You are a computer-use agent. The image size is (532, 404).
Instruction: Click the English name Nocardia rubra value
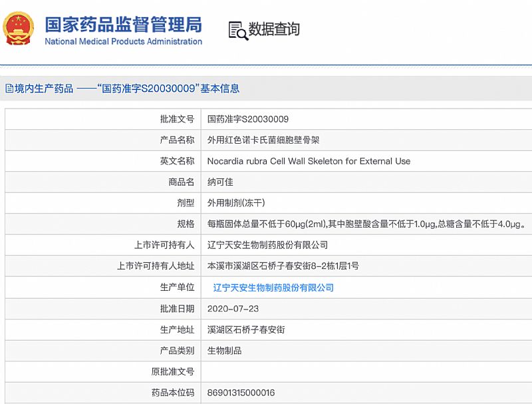(x=309, y=161)
